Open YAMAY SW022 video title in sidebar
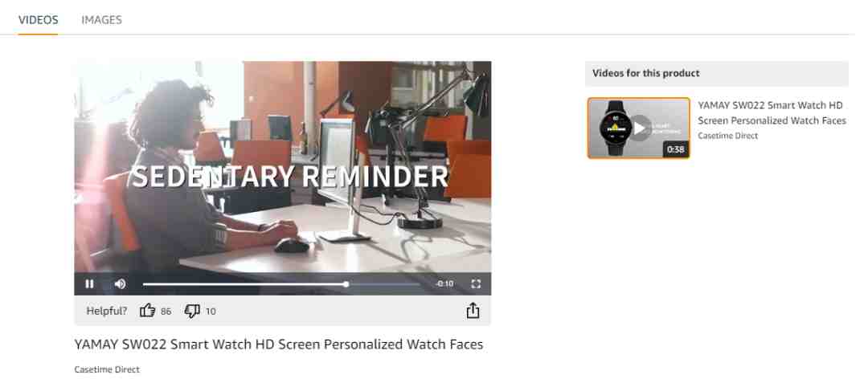The width and height of the screenshot is (868, 391). 772,113
